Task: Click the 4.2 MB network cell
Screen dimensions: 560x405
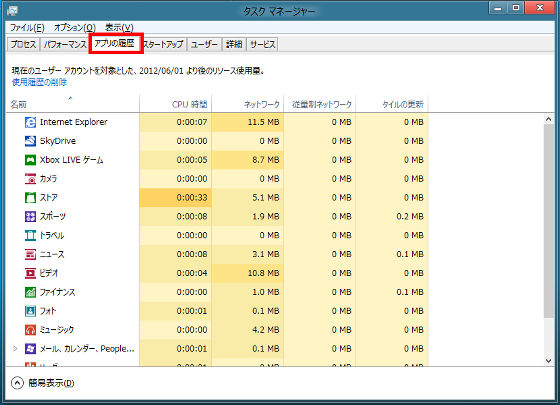Action: [248, 330]
